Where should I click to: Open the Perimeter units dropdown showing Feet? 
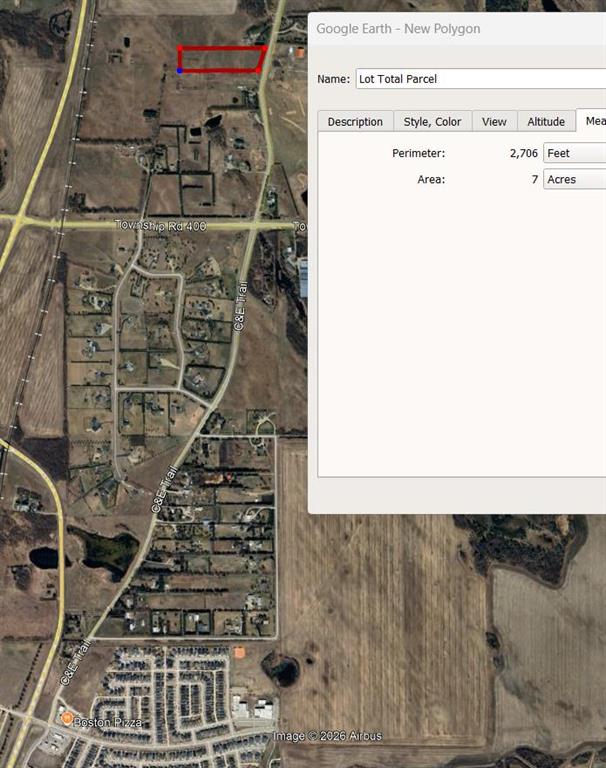574,153
